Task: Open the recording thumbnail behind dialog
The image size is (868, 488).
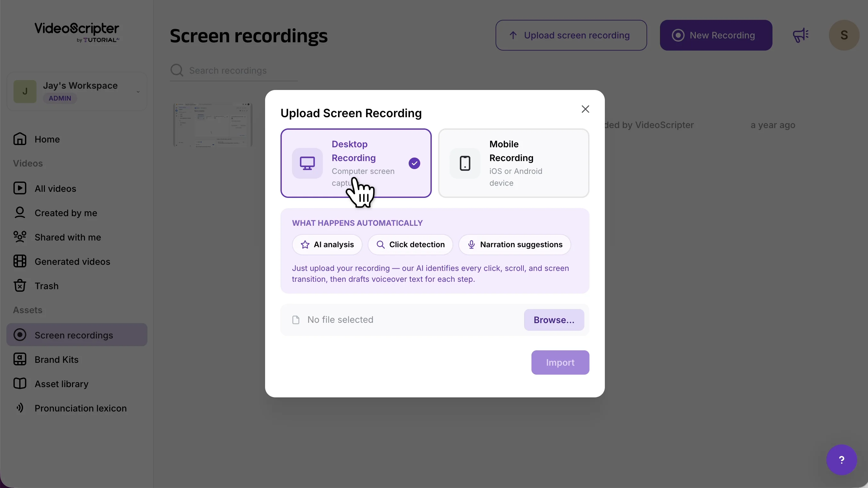Action: 213,125
